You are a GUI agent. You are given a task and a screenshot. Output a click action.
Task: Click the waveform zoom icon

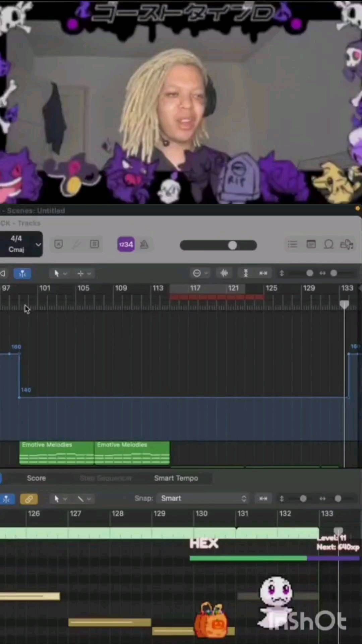click(224, 273)
